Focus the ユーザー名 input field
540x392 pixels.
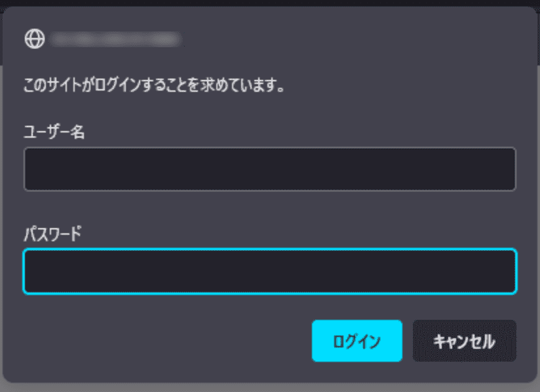(269, 169)
